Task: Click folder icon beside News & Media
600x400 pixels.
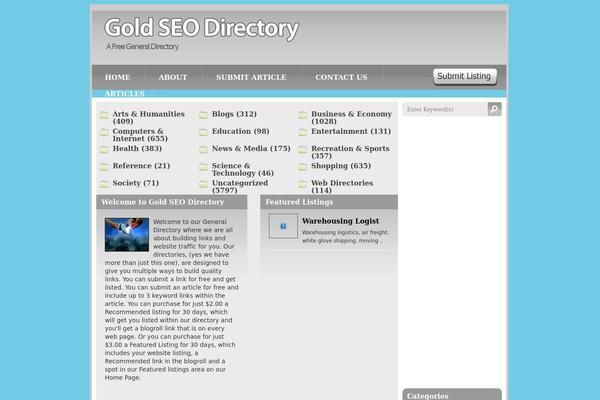Action: (204, 149)
